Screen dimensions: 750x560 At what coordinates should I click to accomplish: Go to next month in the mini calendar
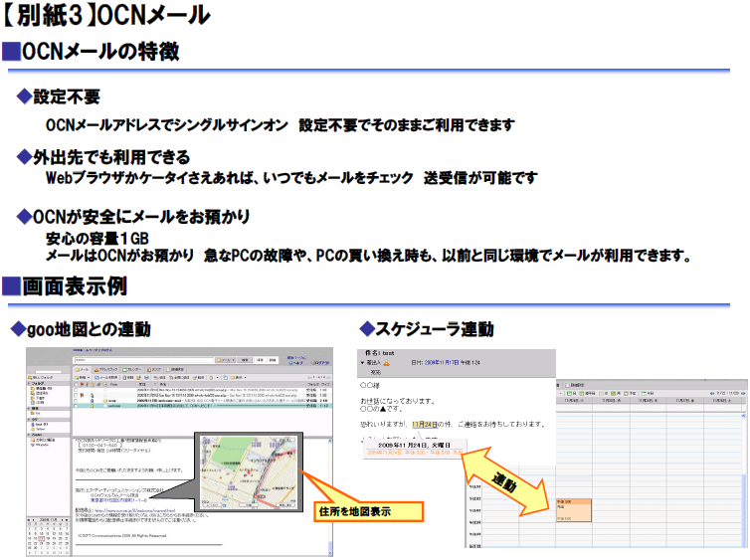point(63,520)
